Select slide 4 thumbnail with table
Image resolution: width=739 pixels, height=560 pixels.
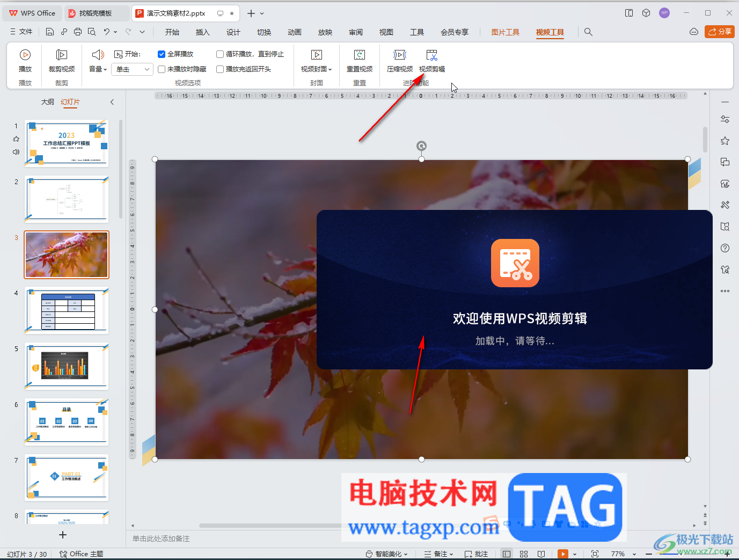tap(67, 310)
